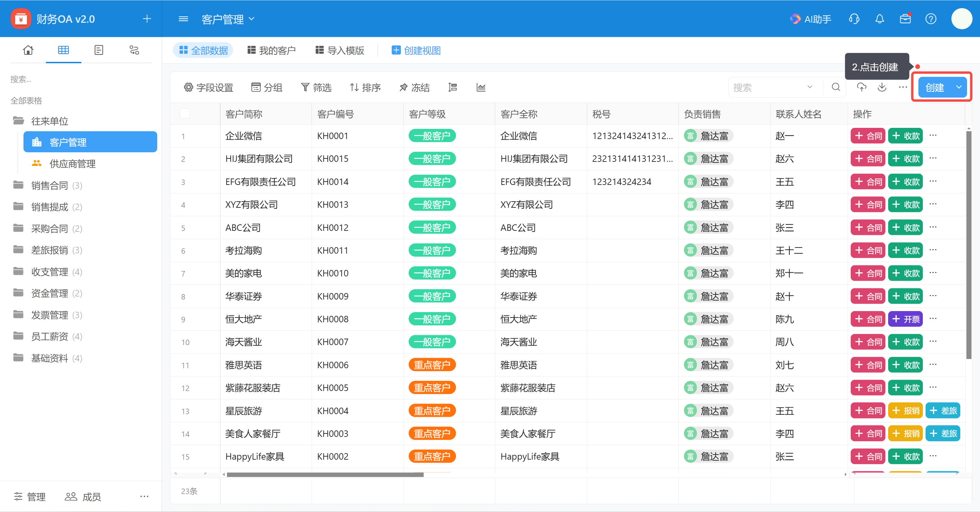Switch to the 导入模版 view tab
Viewport: 980px width, 512px height.
pyautogui.click(x=340, y=50)
